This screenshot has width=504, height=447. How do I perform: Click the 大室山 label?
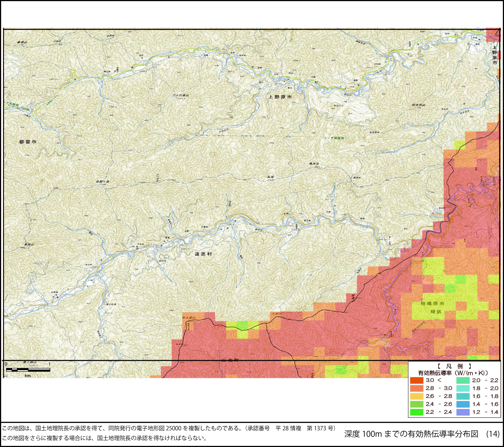pos(277,313)
